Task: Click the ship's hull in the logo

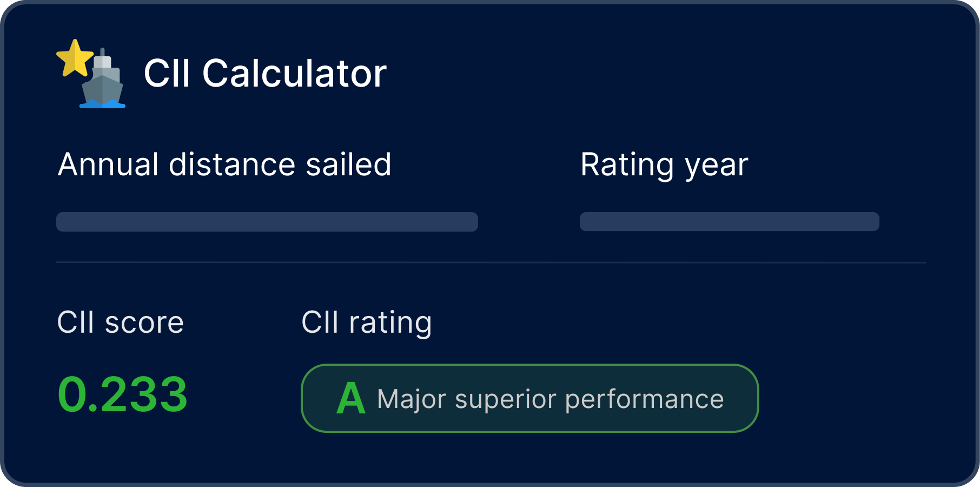Action: (102, 89)
